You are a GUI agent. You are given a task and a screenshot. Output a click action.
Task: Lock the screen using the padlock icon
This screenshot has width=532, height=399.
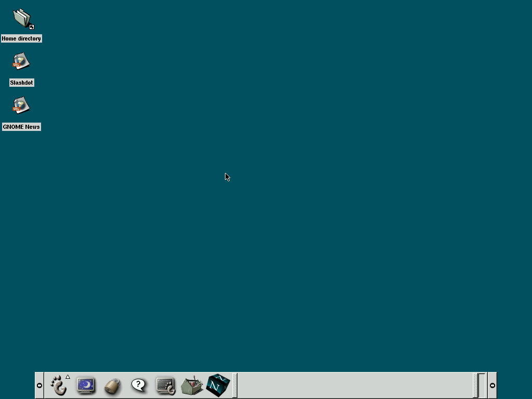pyautogui.click(x=112, y=386)
